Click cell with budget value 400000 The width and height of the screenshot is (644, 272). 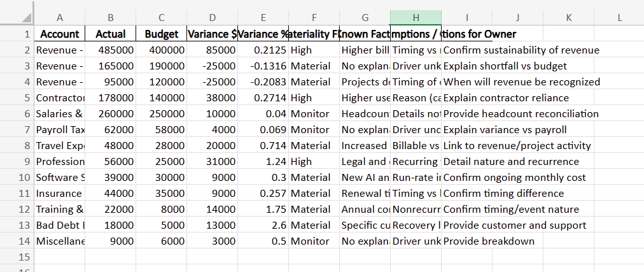click(x=162, y=50)
